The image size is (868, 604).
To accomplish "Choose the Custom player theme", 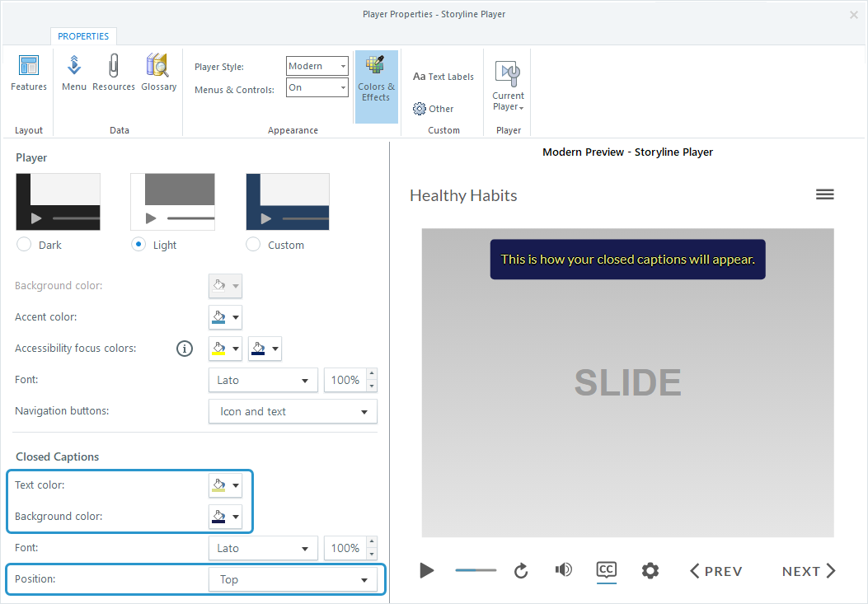I will pos(254,245).
